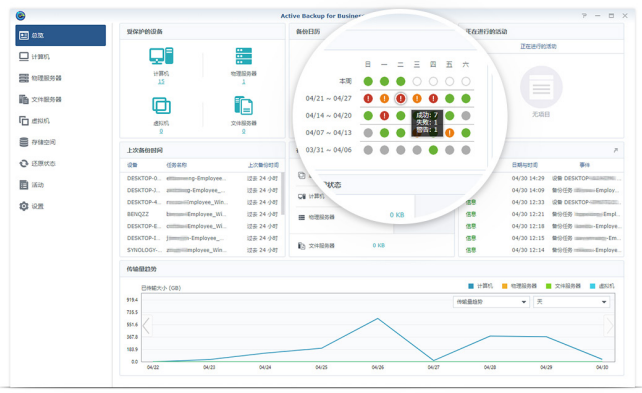
Task: Click the large file server icon
Action: point(244,106)
